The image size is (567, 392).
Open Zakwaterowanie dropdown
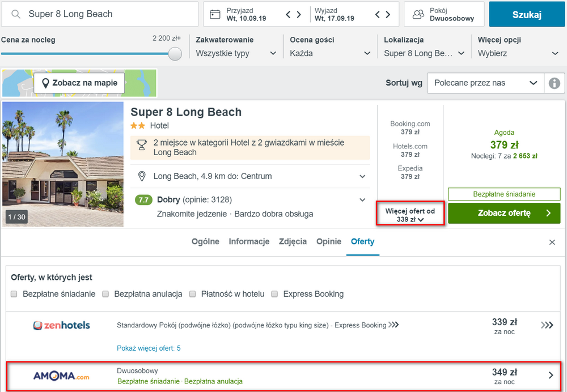pyautogui.click(x=236, y=53)
